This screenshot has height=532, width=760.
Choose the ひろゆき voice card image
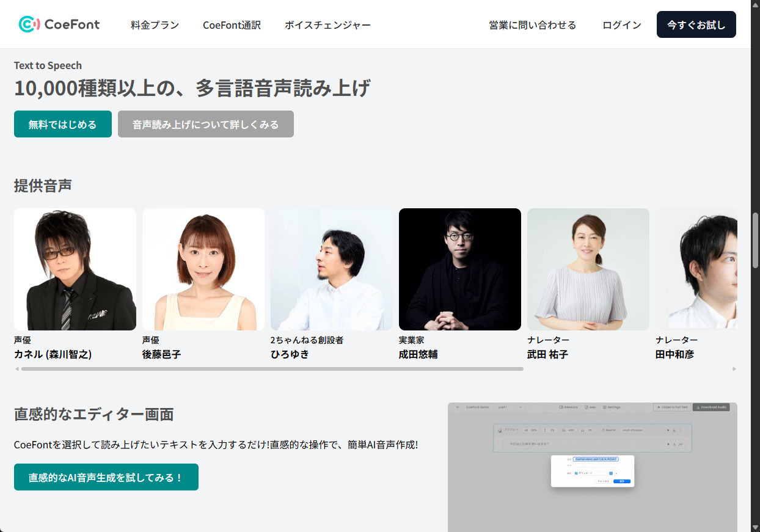coord(332,269)
